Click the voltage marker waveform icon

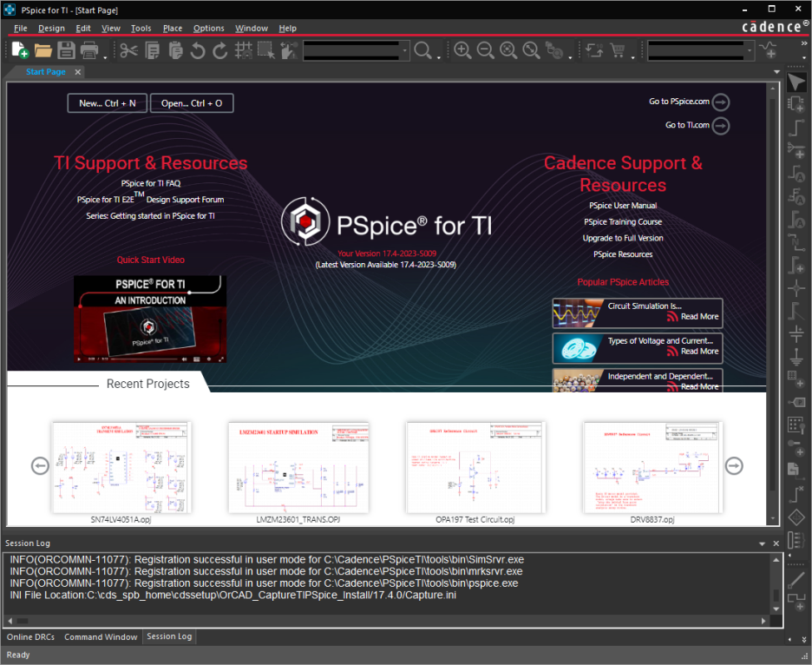point(768,50)
